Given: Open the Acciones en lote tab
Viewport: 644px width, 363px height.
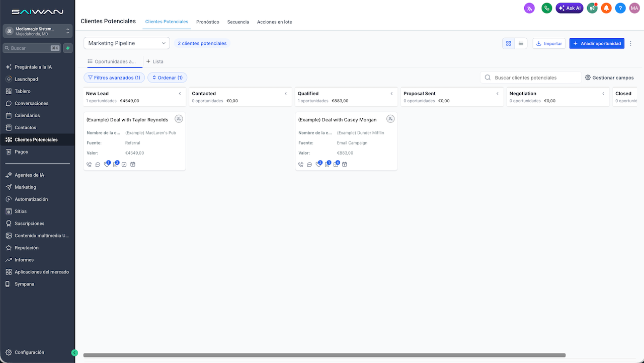Looking at the screenshot, I should [274, 22].
